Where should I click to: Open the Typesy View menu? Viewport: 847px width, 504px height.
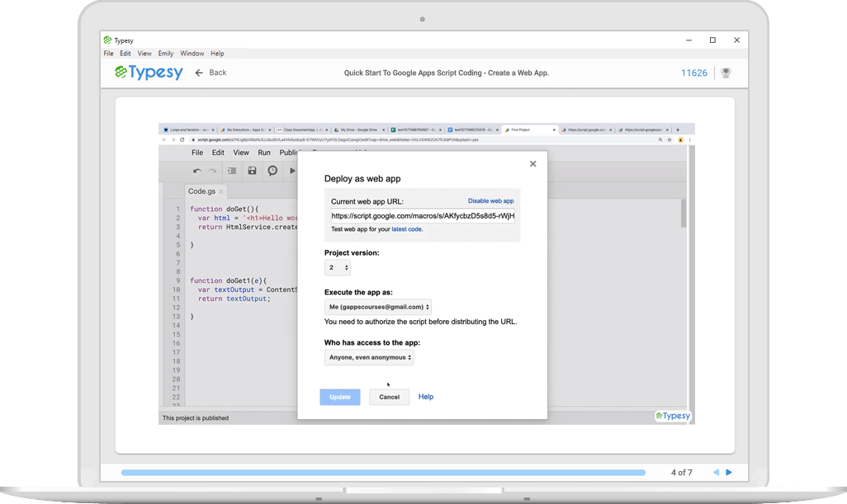click(x=144, y=54)
